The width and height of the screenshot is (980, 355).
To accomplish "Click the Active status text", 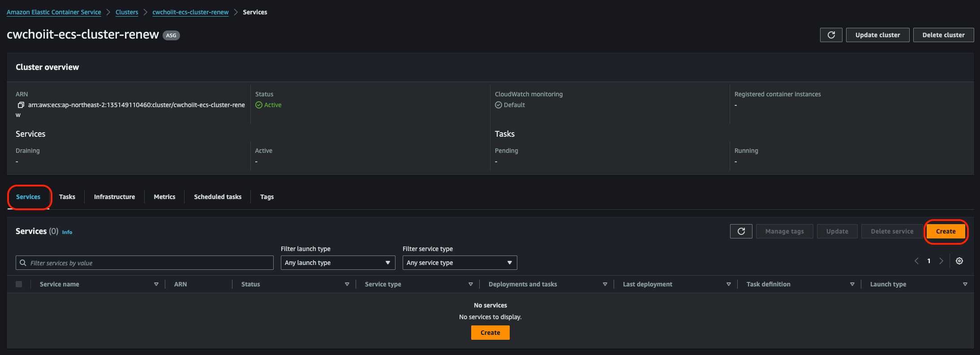I will coord(273,105).
